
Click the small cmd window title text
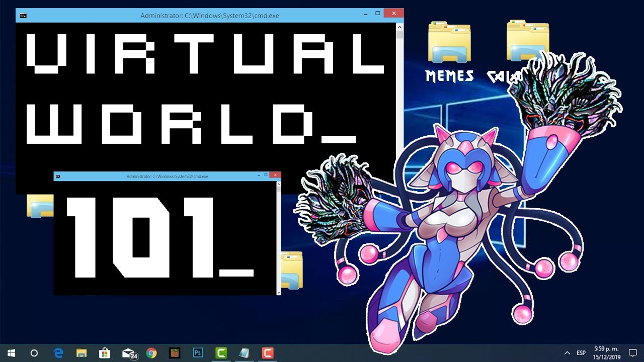pyautogui.click(x=168, y=176)
